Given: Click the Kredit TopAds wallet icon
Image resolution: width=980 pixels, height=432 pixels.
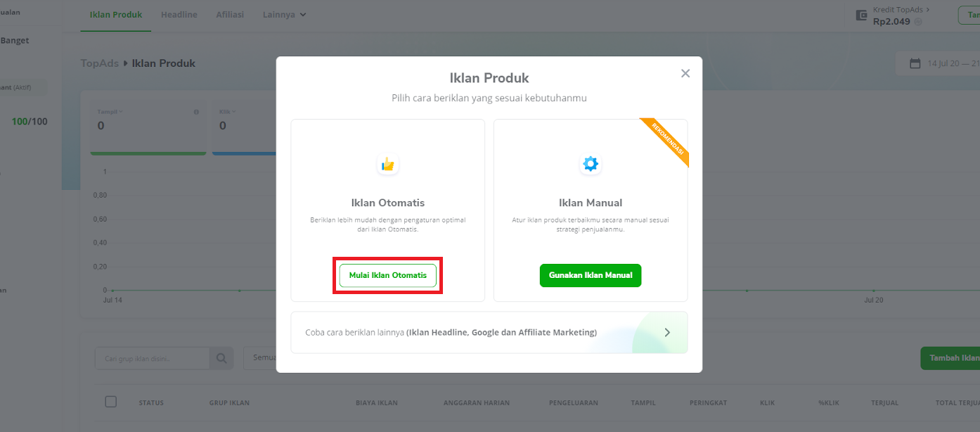Looking at the screenshot, I should click(861, 15).
